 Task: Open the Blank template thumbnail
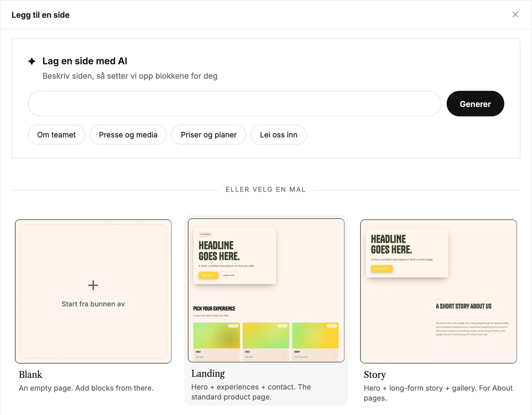tap(93, 291)
